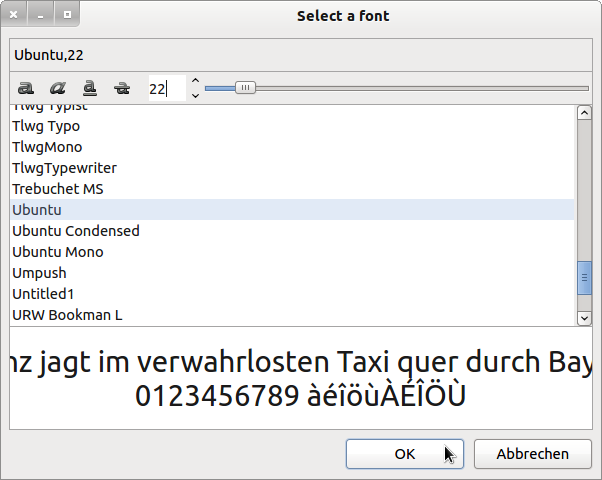Screen dimensions: 602x480
Task: Click the font size slider handle
Action: click(245, 88)
